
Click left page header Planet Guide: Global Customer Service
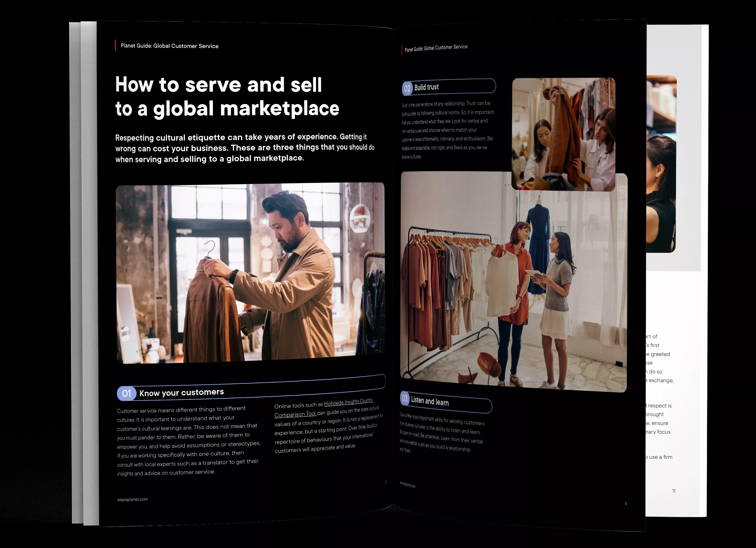pos(169,46)
